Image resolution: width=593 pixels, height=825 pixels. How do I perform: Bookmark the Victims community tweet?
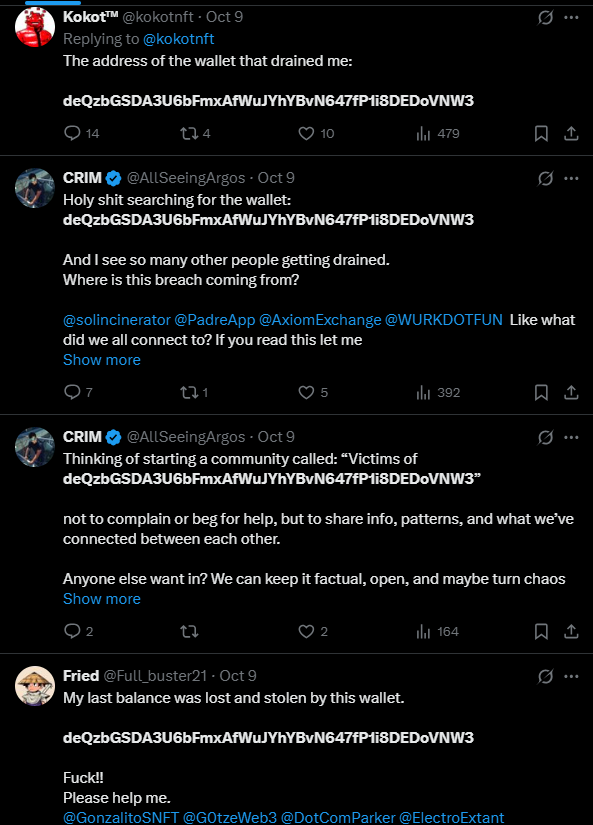point(541,631)
